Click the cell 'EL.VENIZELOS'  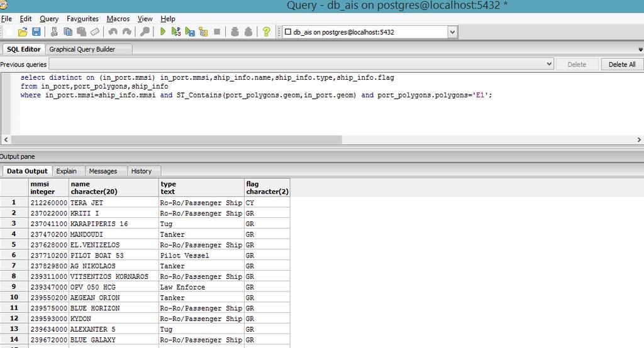tap(113, 245)
